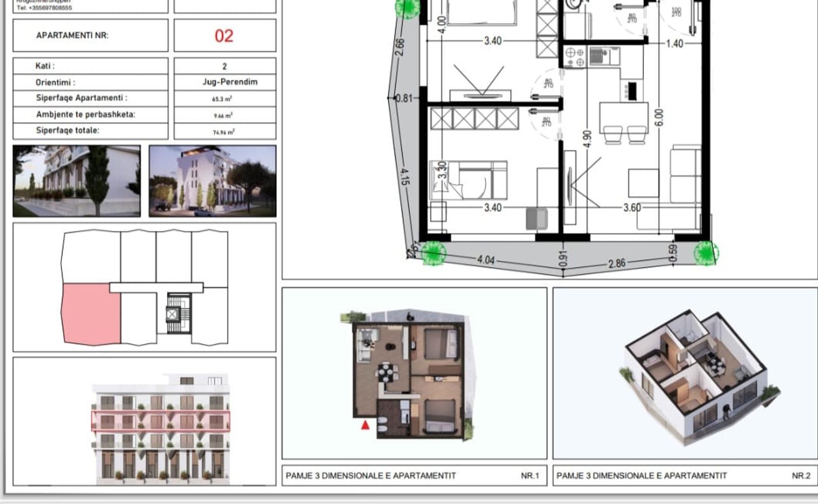Click the "4.90" vertical dimension
The height and width of the screenshot is (504, 818).
tap(587, 139)
